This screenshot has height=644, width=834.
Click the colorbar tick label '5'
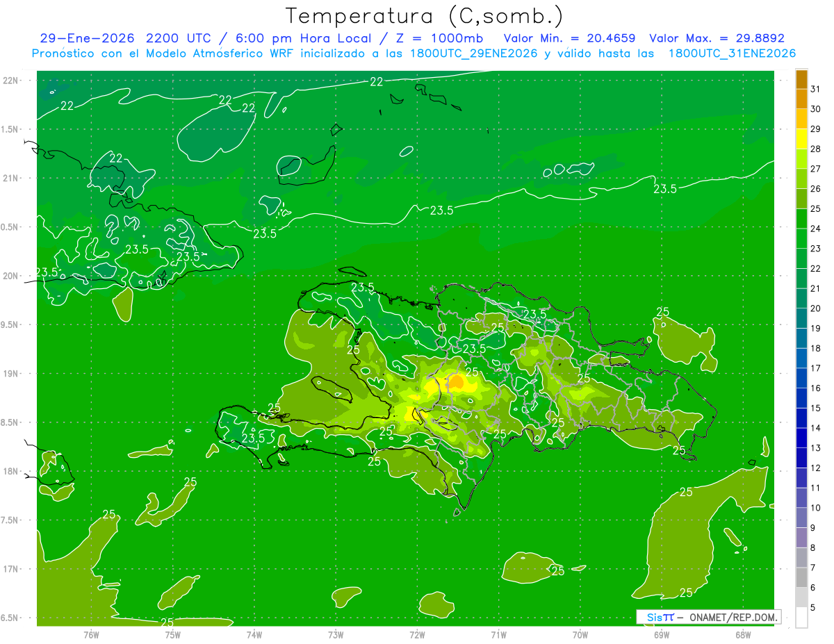pyautogui.click(x=813, y=608)
